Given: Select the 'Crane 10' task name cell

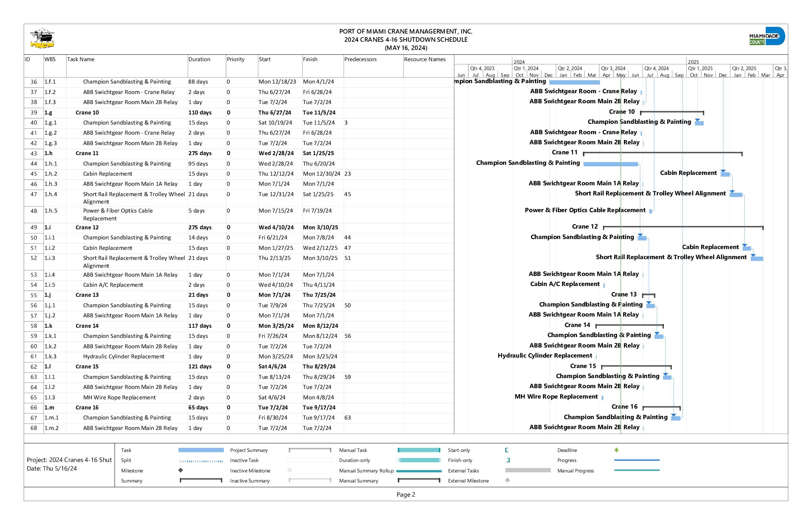Looking at the screenshot, I should pyautogui.click(x=127, y=113).
